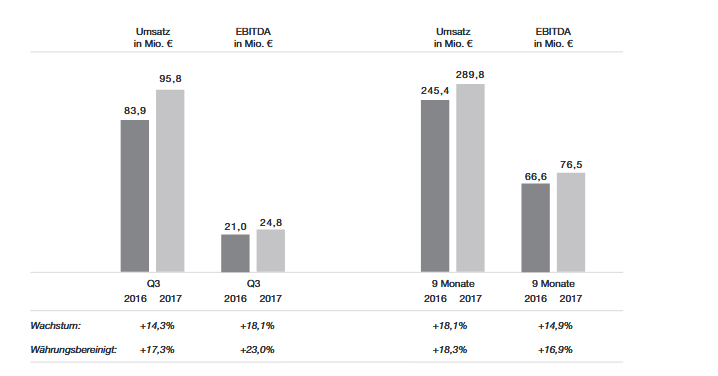Click the 9 Monate 2017 Umsatz bar 289,8
Viewport: 718px width, 376px height.
pos(470,178)
